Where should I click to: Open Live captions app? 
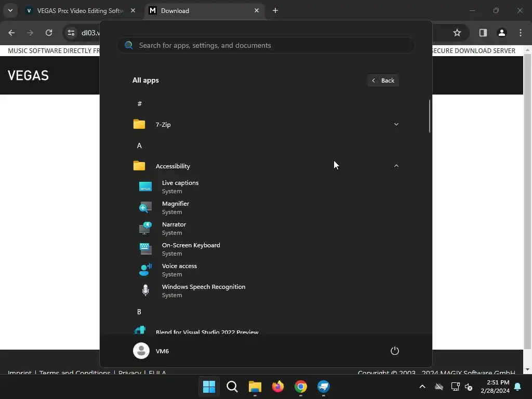coord(265,187)
